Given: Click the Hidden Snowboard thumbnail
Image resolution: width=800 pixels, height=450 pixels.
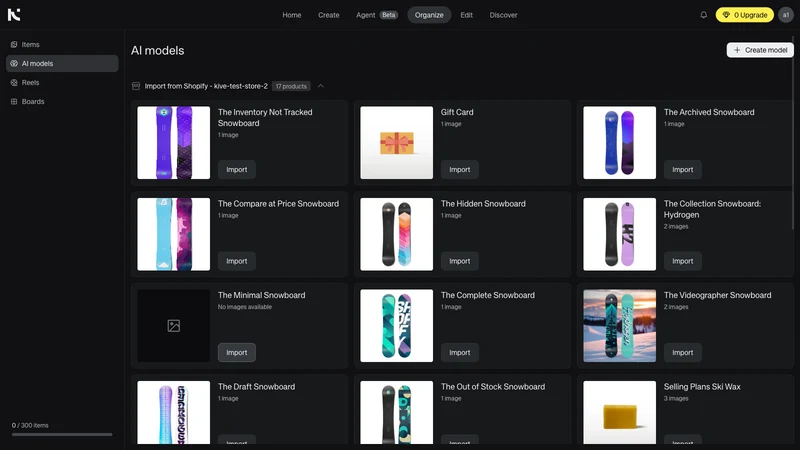Looking at the screenshot, I should [x=396, y=234].
